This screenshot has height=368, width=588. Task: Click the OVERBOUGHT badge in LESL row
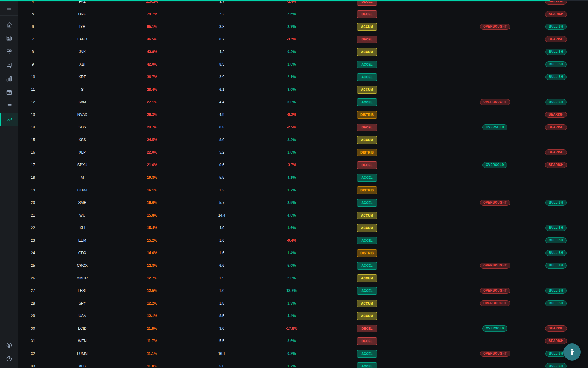click(495, 291)
